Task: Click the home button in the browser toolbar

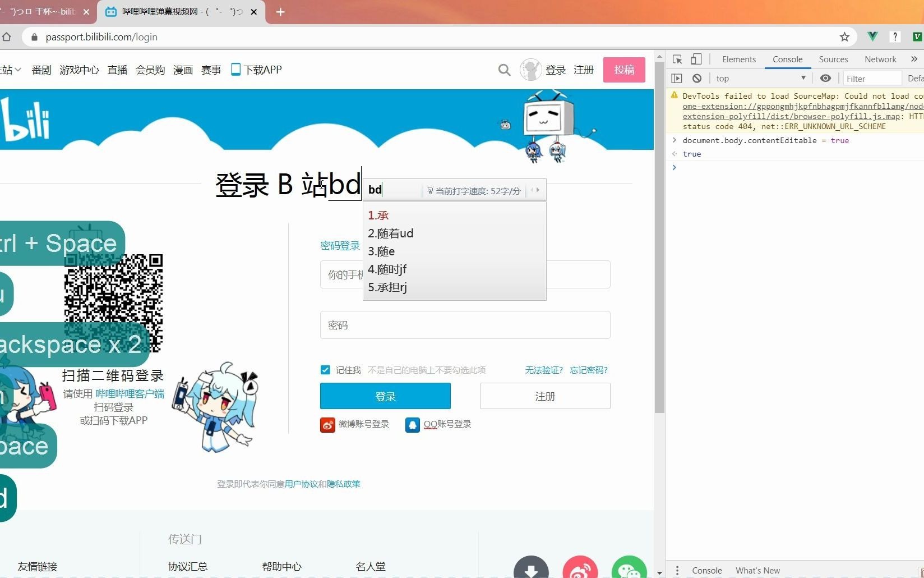Action: pyautogui.click(x=7, y=37)
